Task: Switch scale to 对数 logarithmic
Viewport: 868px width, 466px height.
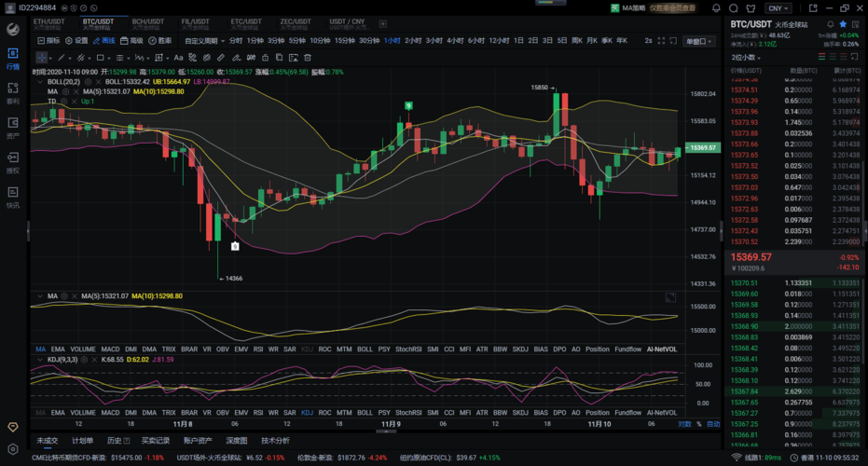Action: (684, 424)
